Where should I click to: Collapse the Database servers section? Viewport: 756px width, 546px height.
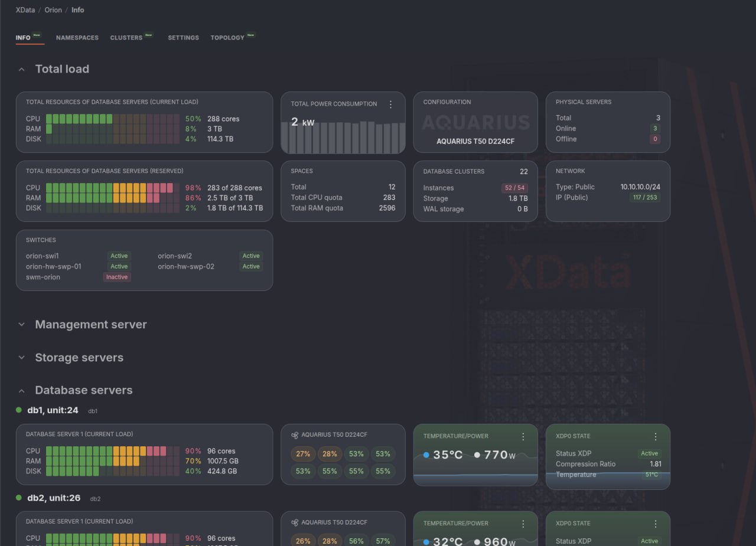pyautogui.click(x=22, y=391)
